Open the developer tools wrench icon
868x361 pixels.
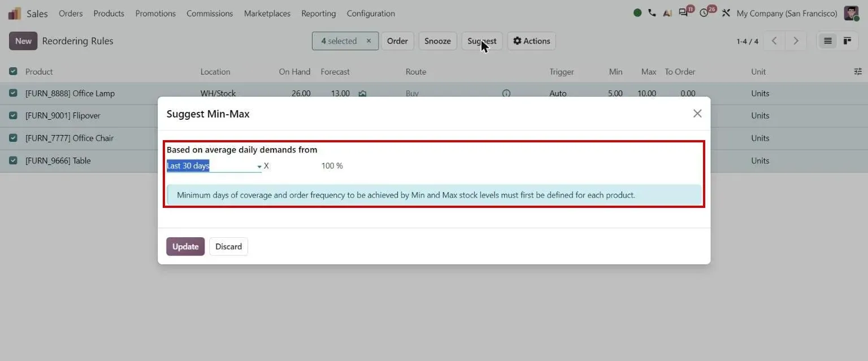pyautogui.click(x=727, y=13)
